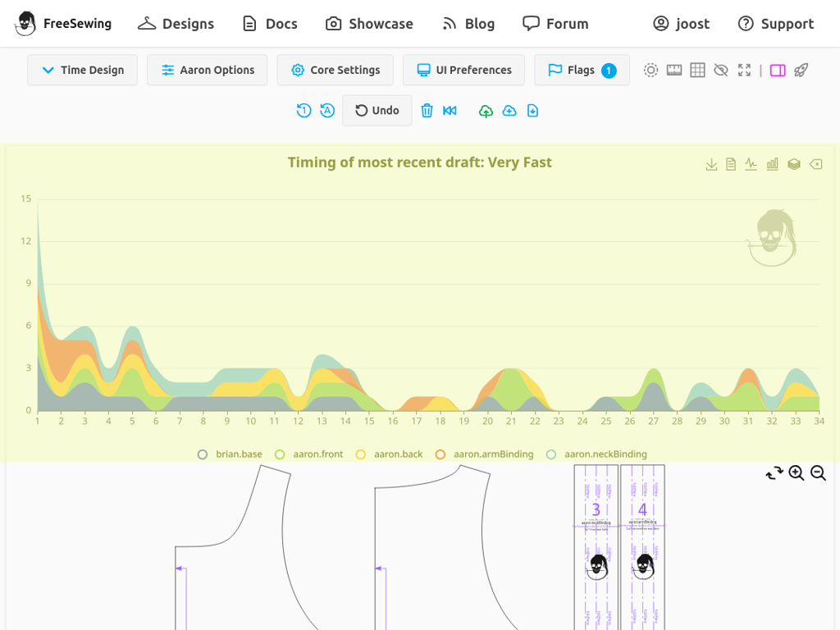Zoom out of the pattern
The image size is (840, 630).
(x=818, y=473)
